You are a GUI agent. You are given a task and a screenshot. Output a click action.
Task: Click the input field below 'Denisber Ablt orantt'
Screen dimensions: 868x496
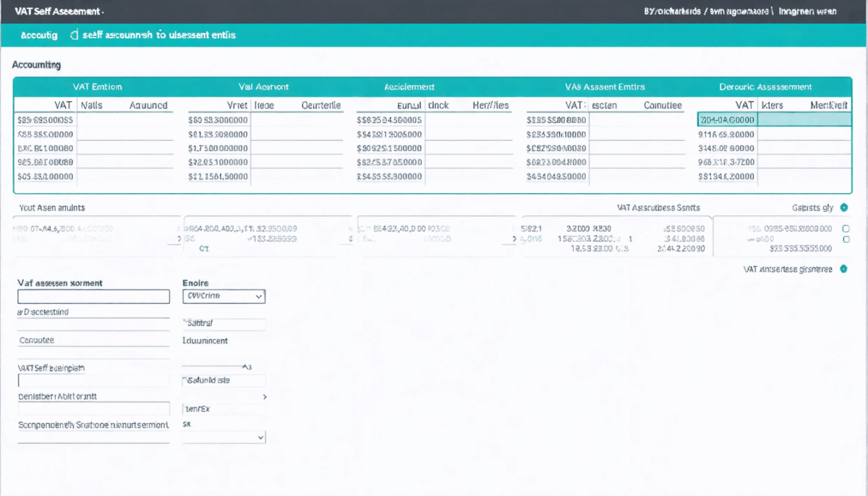click(93, 409)
